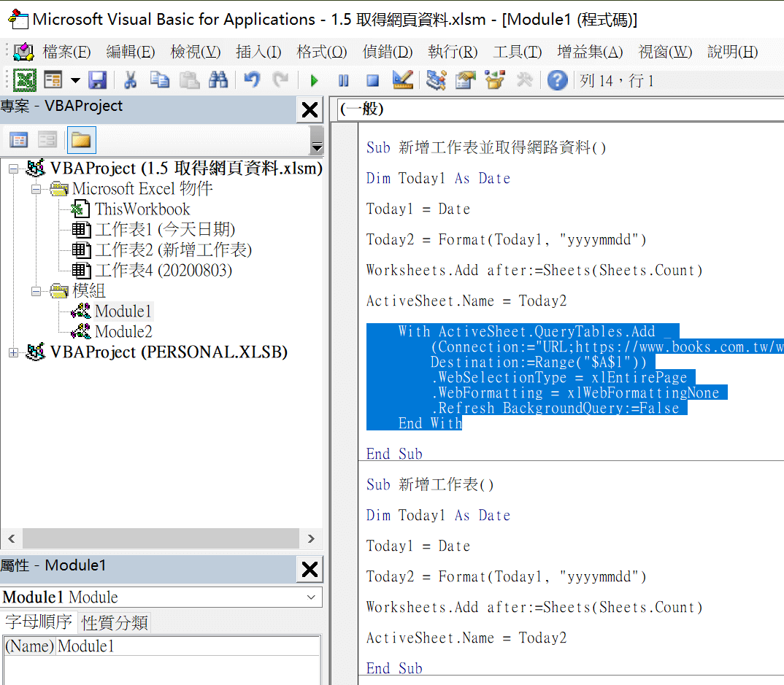Open Properties Window toolbar icon
This screenshot has height=685, width=784.
click(466, 80)
